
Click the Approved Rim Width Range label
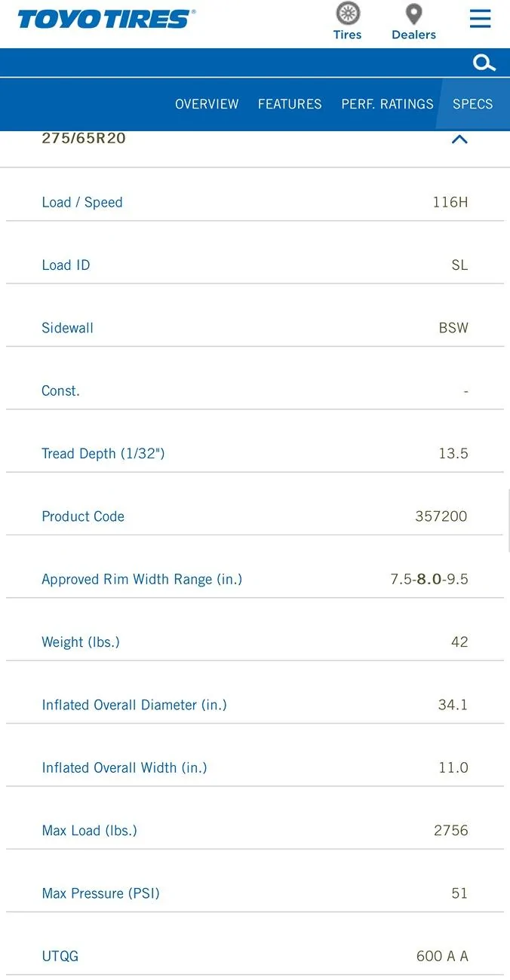(142, 579)
